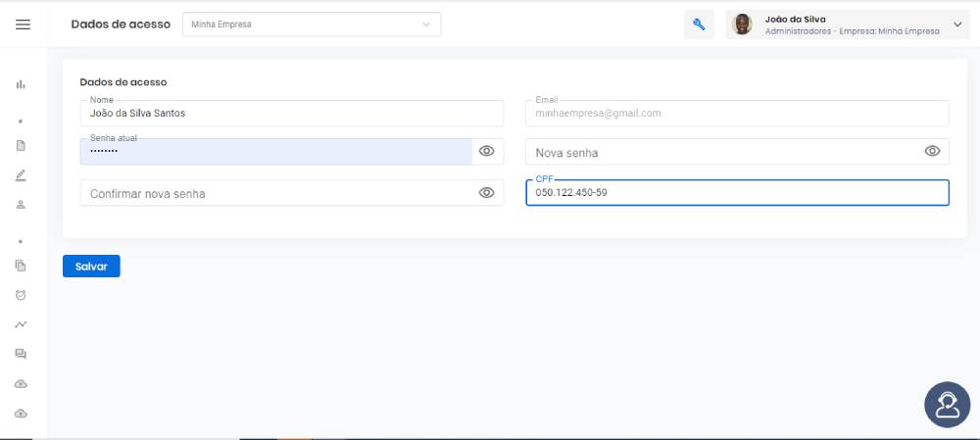This screenshot has height=440, width=980.
Task: Reveal the Confirmar nova senha password
Action: 487,192
